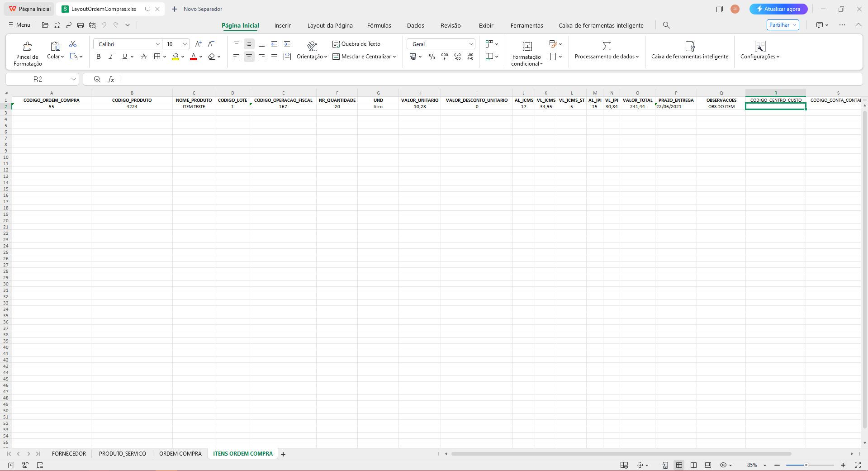Apply the red font color

coord(194,57)
